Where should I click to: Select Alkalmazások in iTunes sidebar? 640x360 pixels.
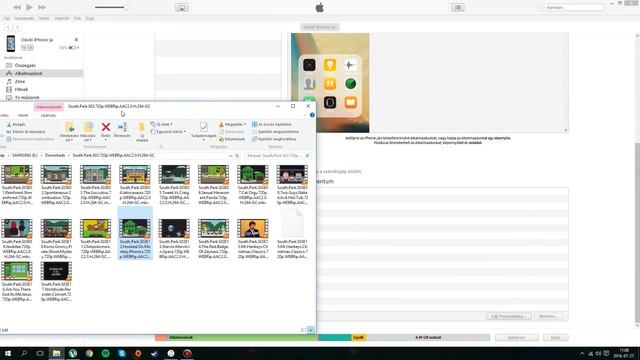28,73
